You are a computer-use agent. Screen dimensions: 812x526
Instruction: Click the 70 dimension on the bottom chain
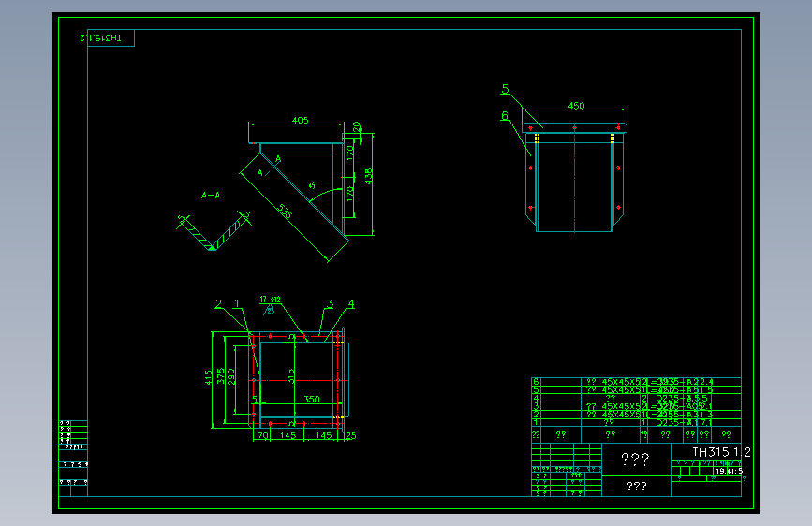pyautogui.click(x=263, y=435)
